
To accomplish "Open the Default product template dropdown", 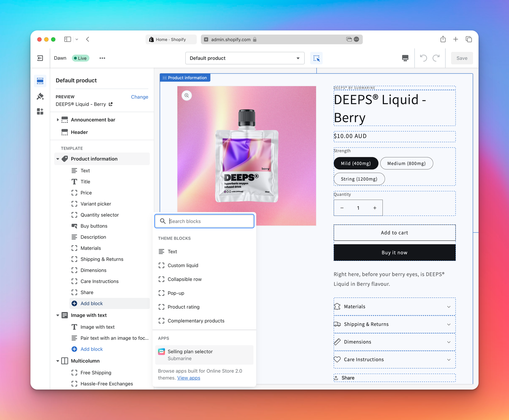I will tap(244, 58).
